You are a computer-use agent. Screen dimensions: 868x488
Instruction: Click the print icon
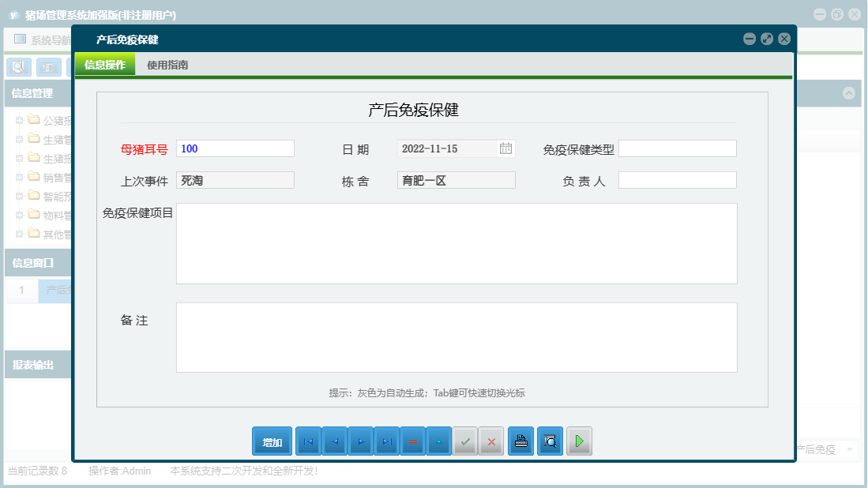pyautogui.click(x=520, y=441)
